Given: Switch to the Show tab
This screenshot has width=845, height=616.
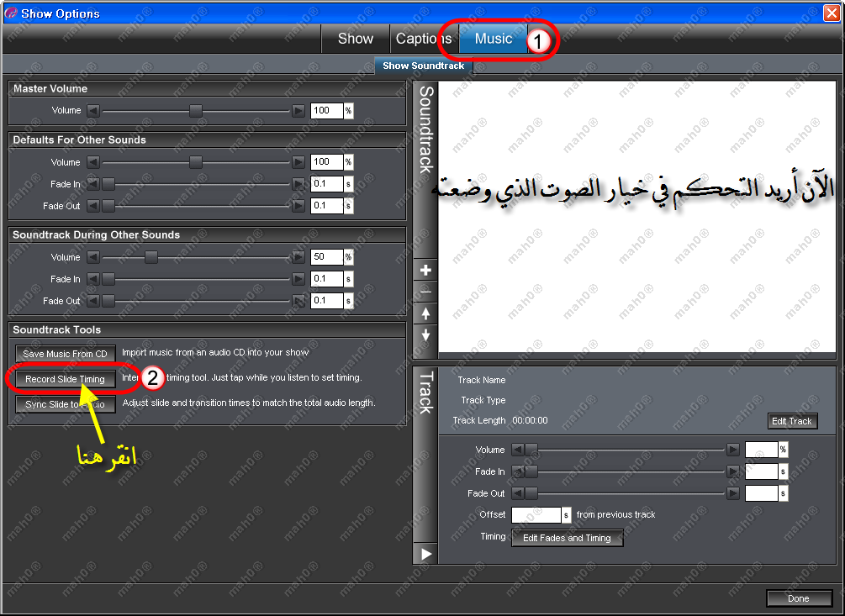Looking at the screenshot, I should (x=355, y=39).
